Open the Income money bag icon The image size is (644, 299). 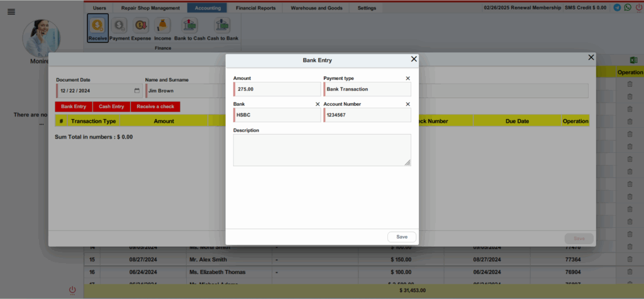[x=162, y=29]
